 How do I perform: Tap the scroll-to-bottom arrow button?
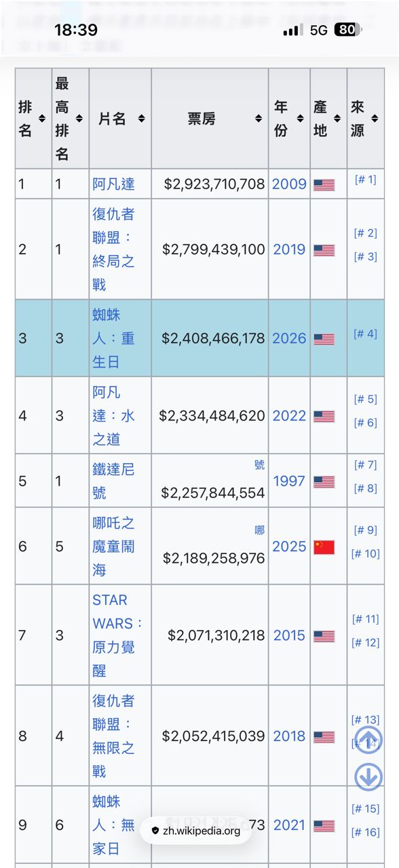tap(368, 777)
